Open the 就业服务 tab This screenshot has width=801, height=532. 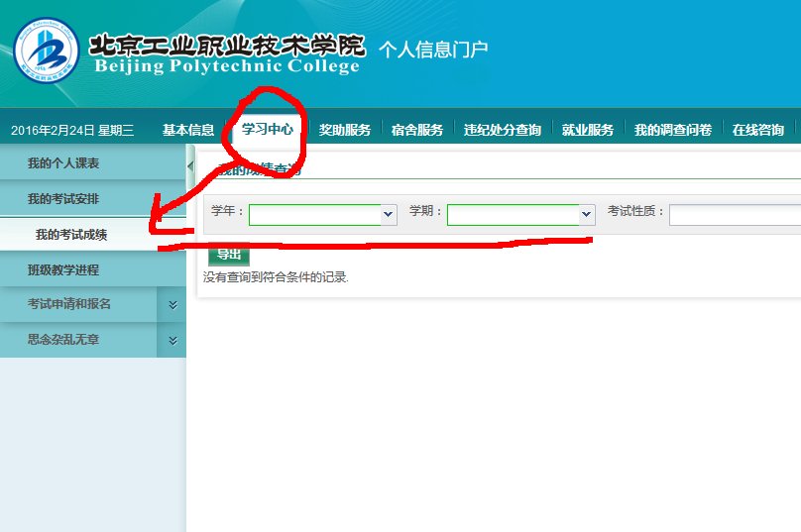coord(588,130)
